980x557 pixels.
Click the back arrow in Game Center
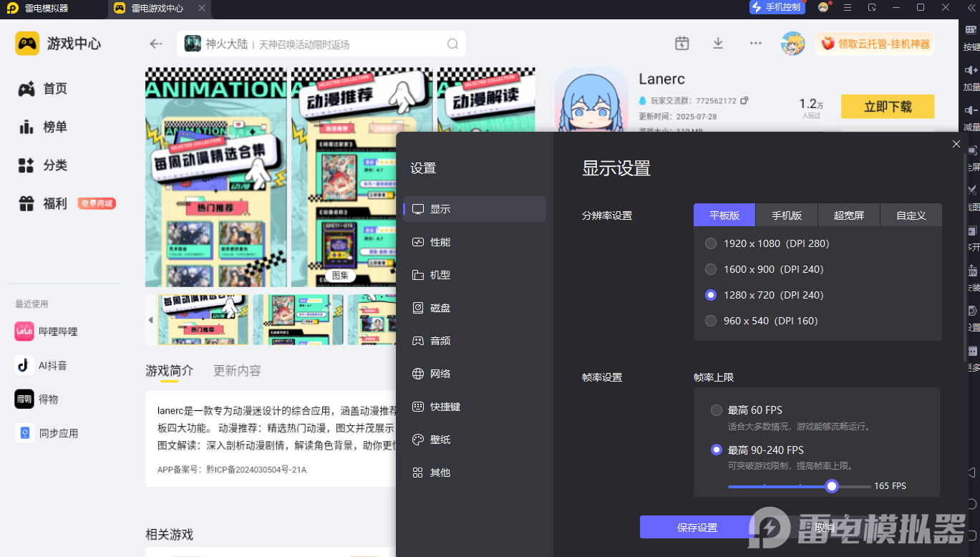156,44
